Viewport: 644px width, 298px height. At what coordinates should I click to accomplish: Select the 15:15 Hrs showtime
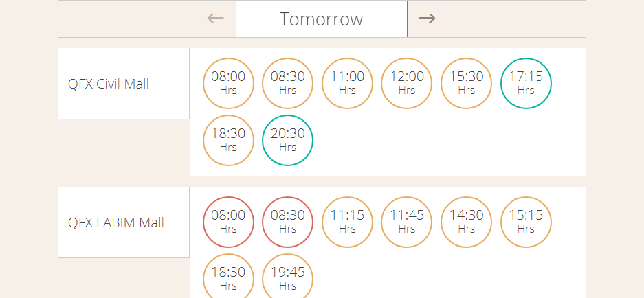coord(526,222)
